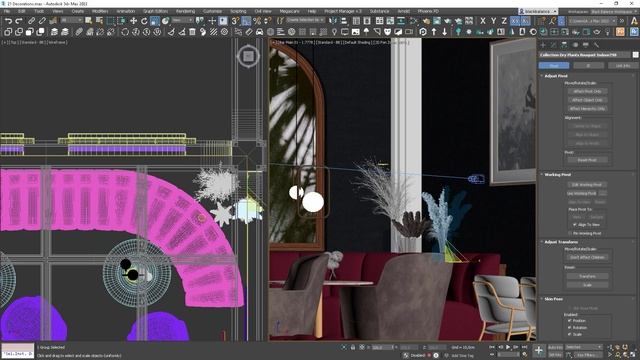
Task: Open the Display command panel tab
Action: 586,44
